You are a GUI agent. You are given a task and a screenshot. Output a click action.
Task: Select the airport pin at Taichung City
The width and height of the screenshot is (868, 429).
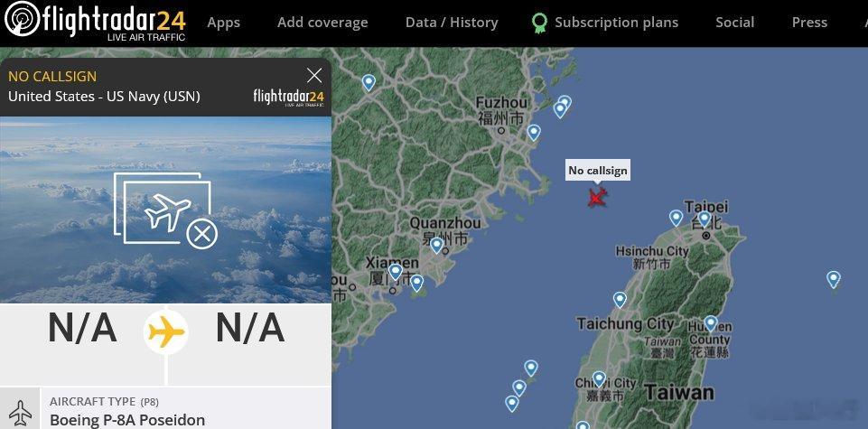[620, 300]
